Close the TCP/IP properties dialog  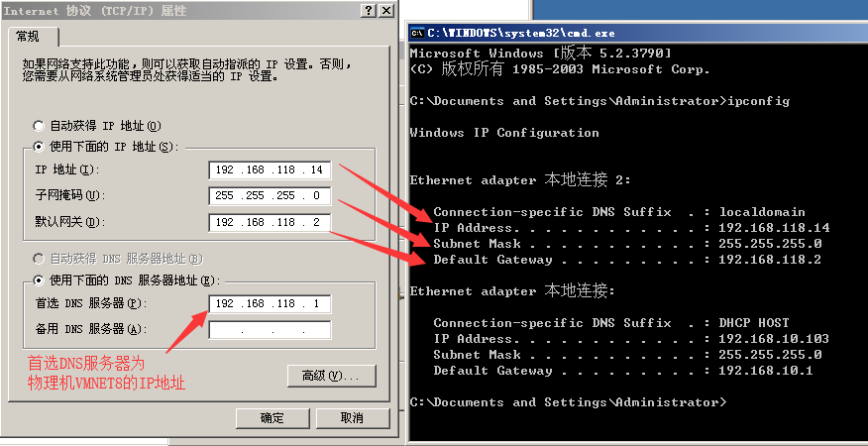[386, 11]
